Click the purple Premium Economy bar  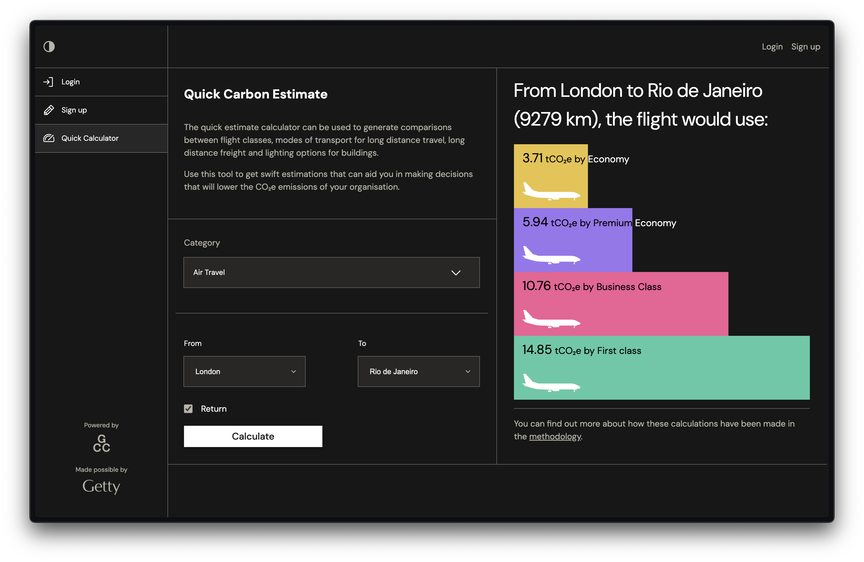pos(573,240)
